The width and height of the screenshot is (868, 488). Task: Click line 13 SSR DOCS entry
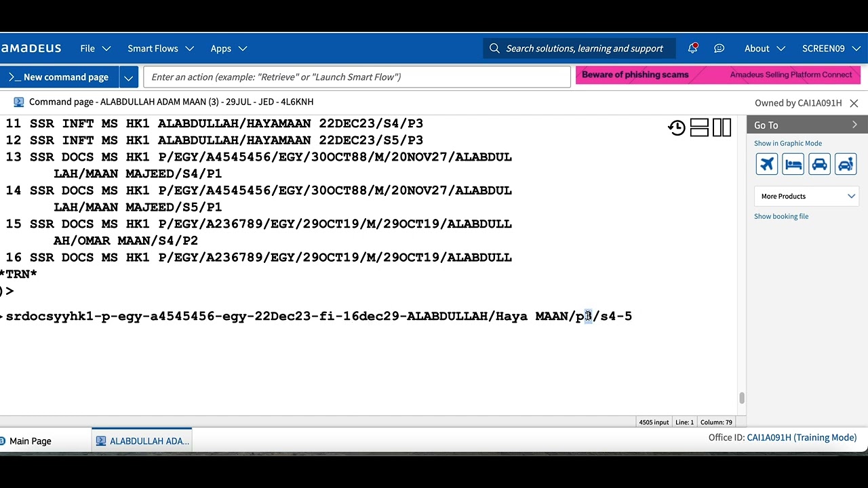tap(259, 165)
